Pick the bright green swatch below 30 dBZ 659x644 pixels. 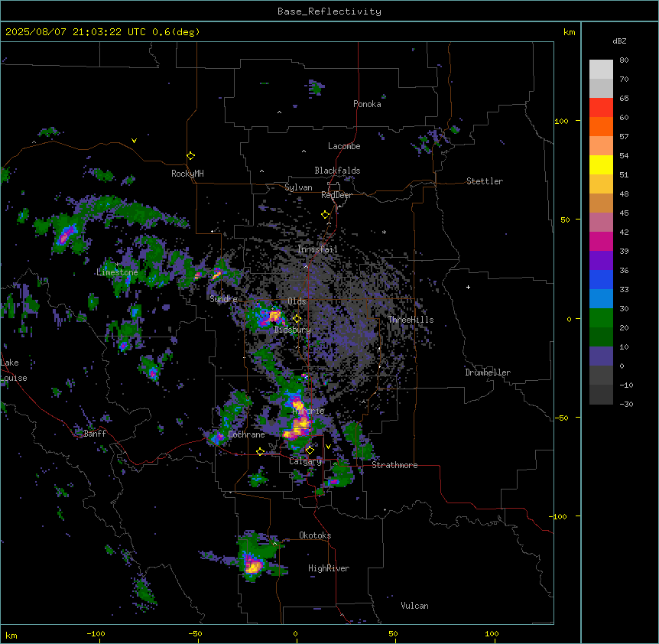click(x=601, y=318)
